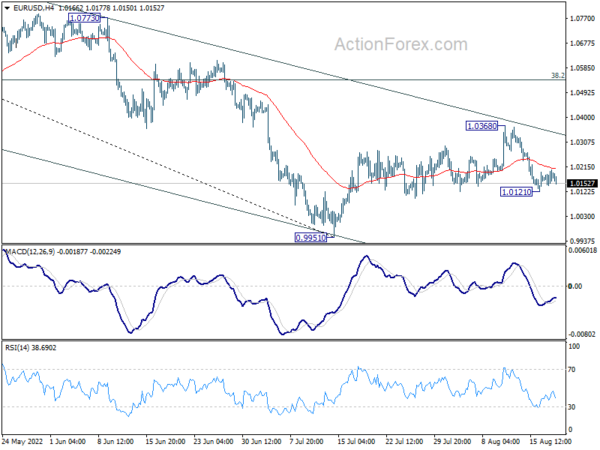The width and height of the screenshot is (600, 450).
Task: Click the RSI 70 level label
Action: [x=572, y=370]
